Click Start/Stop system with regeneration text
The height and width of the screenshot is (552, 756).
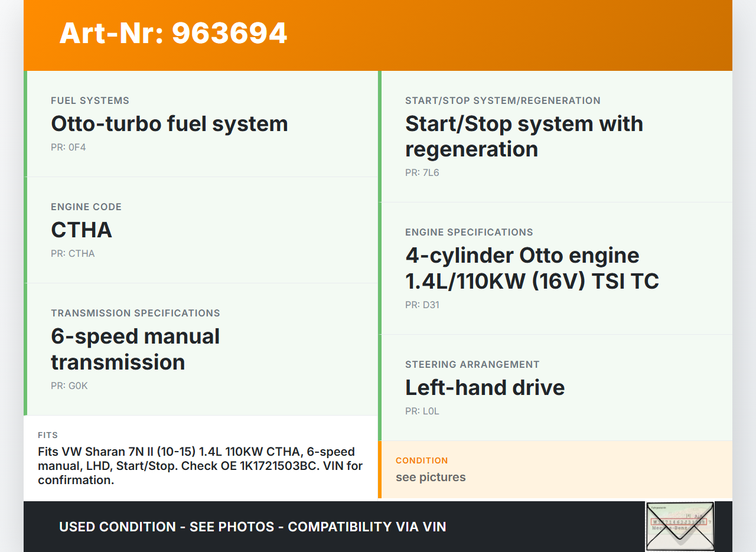point(524,136)
